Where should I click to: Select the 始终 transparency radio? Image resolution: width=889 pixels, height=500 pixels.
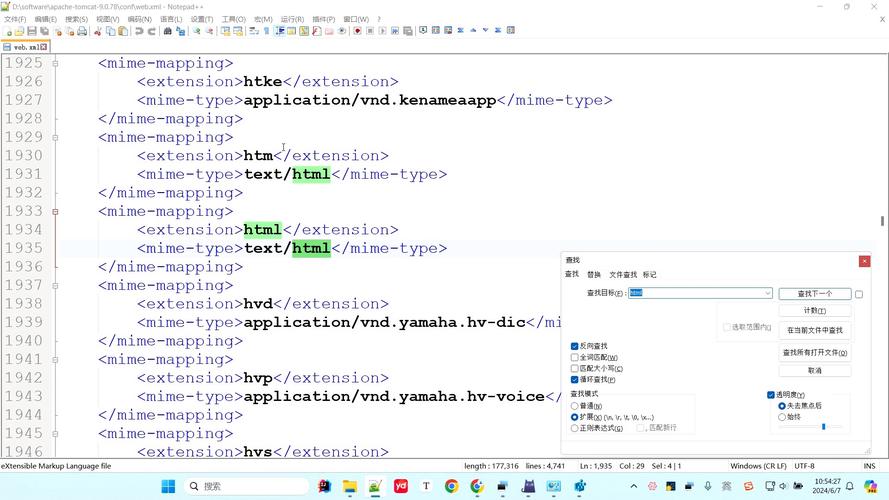(x=782, y=417)
